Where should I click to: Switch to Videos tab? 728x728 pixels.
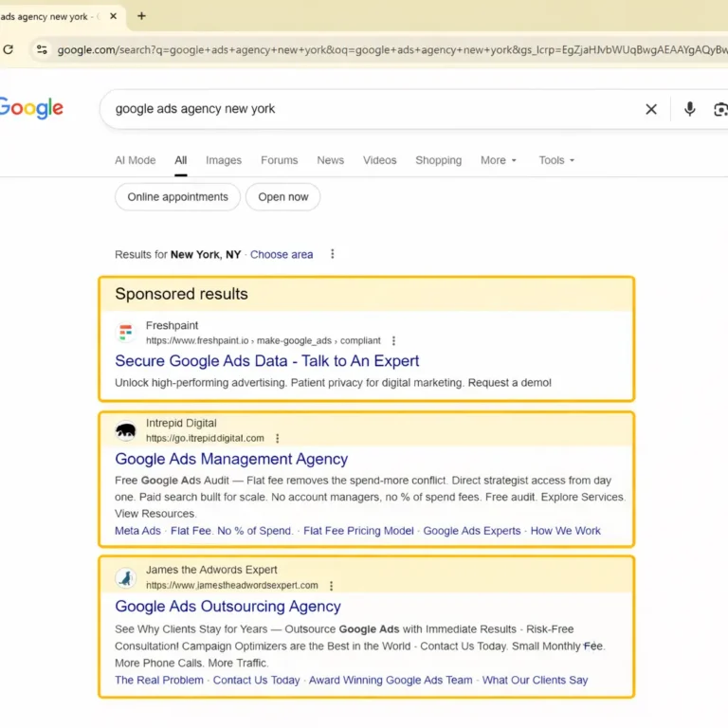(379, 160)
